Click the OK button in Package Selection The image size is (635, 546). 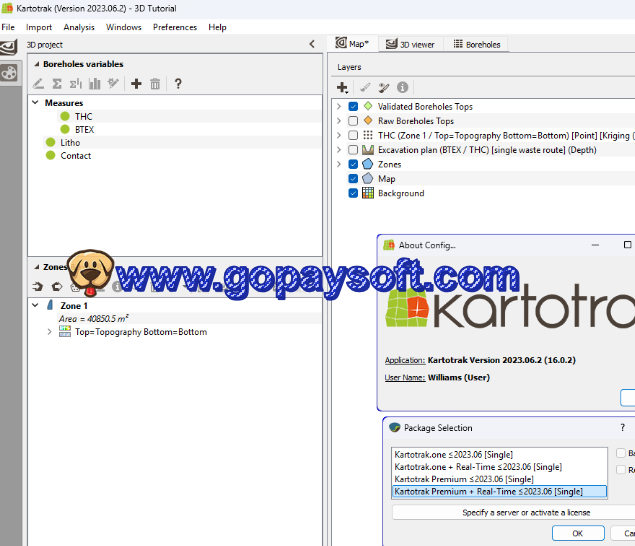point(577,533)
